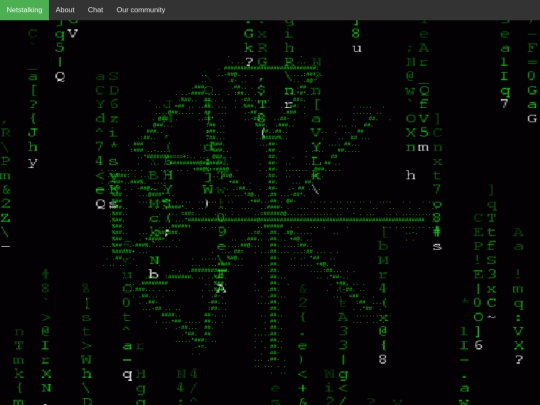
Task: Go to the About page
Action: coord(65,10)
